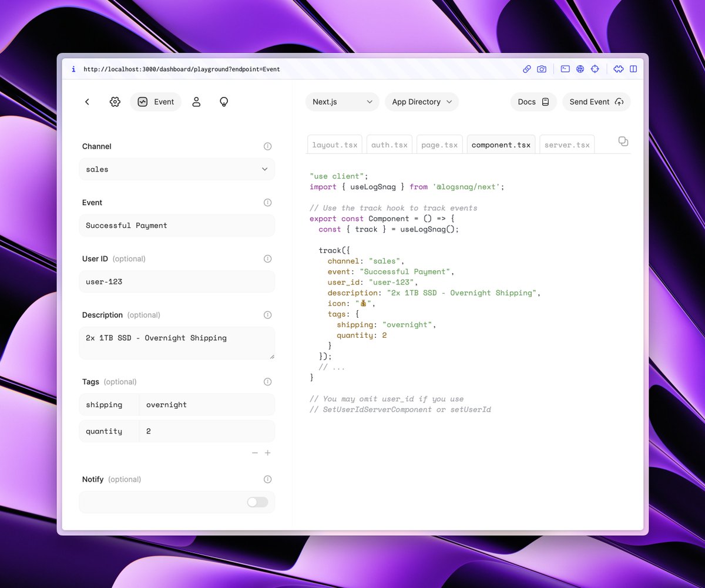Edit the quantity tag key field

[x=109, y=431]
